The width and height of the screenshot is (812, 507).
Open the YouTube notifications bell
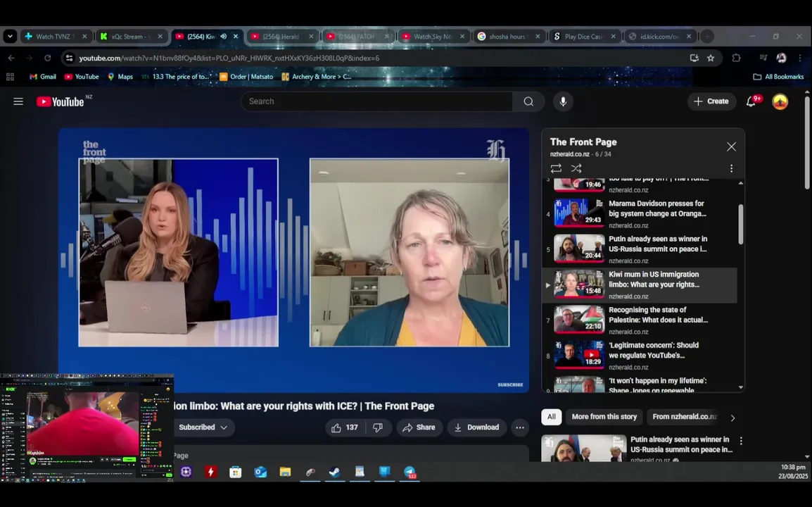[751, 101]
